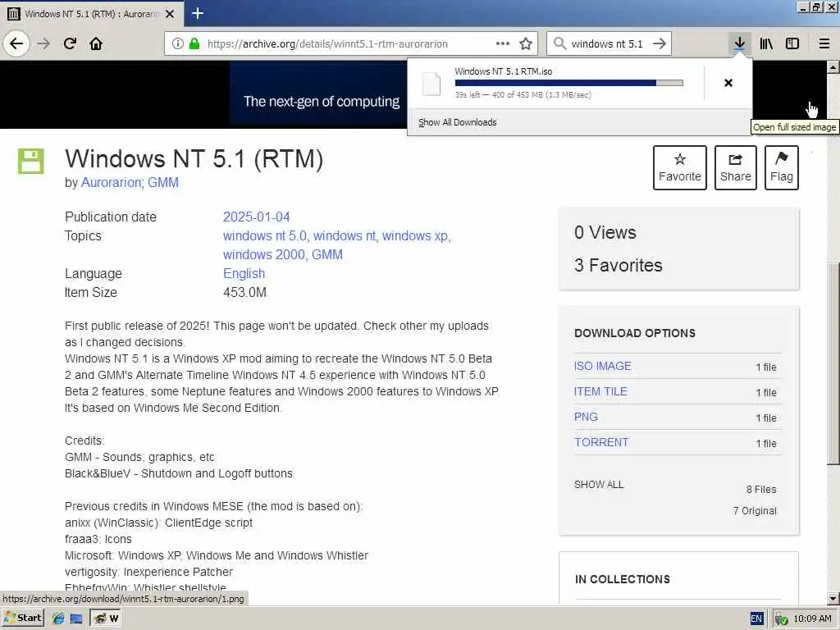Submit search with the arrow button
Screen dimensions: 840x630
tap(660, 43)
